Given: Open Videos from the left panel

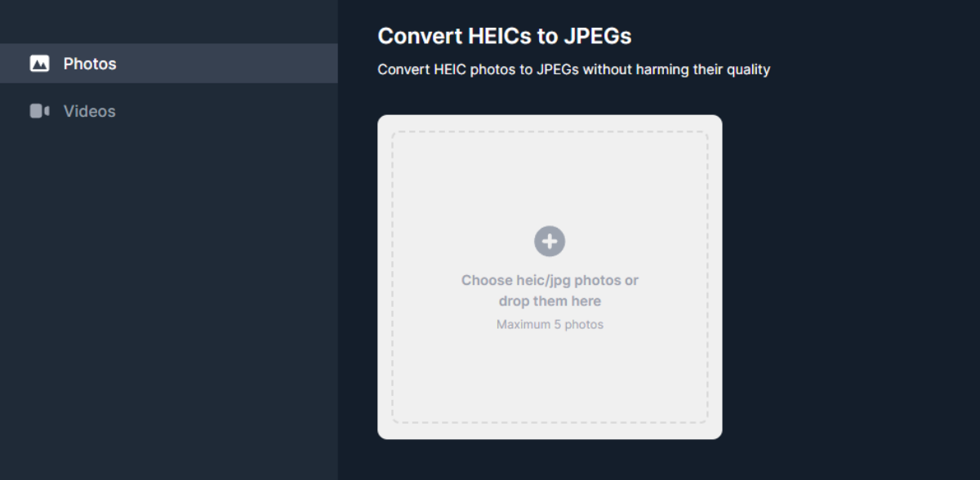Looking at the screenshot, I should (89, 111).
